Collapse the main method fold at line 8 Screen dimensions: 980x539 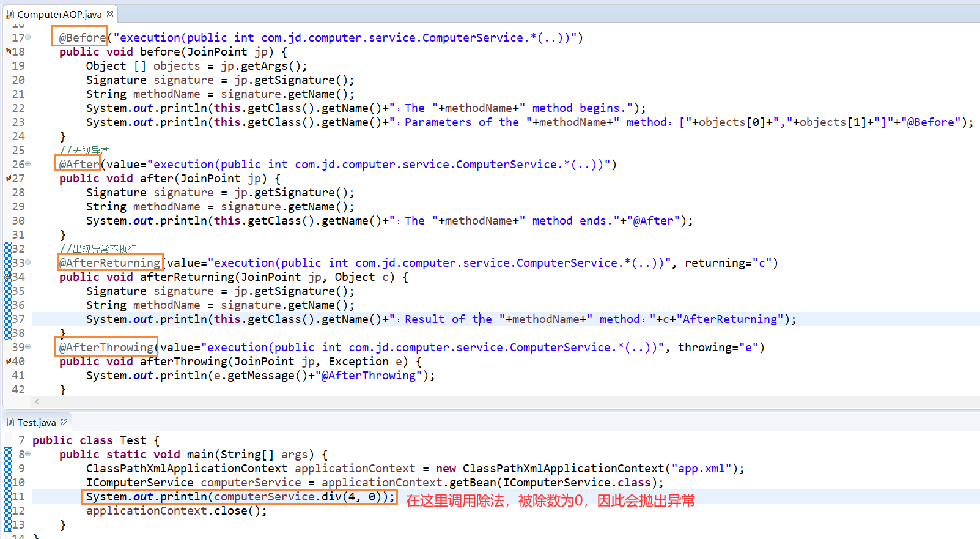click(28, 454)
